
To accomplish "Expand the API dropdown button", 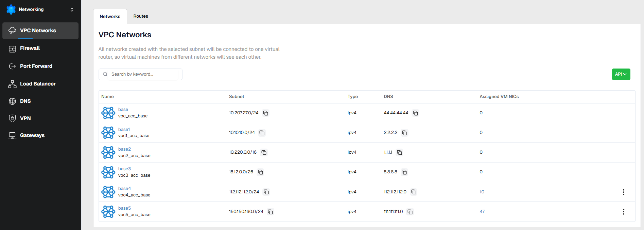I will coord(621,74).
